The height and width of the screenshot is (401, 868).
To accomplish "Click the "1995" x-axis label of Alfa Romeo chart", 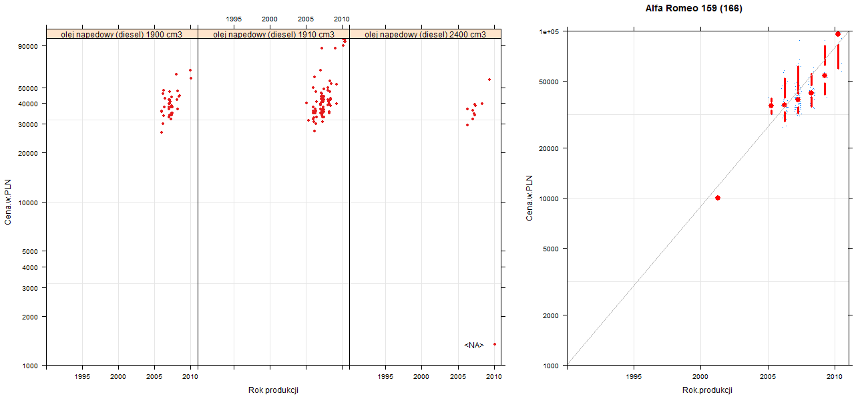I will (x=634, y=377).
